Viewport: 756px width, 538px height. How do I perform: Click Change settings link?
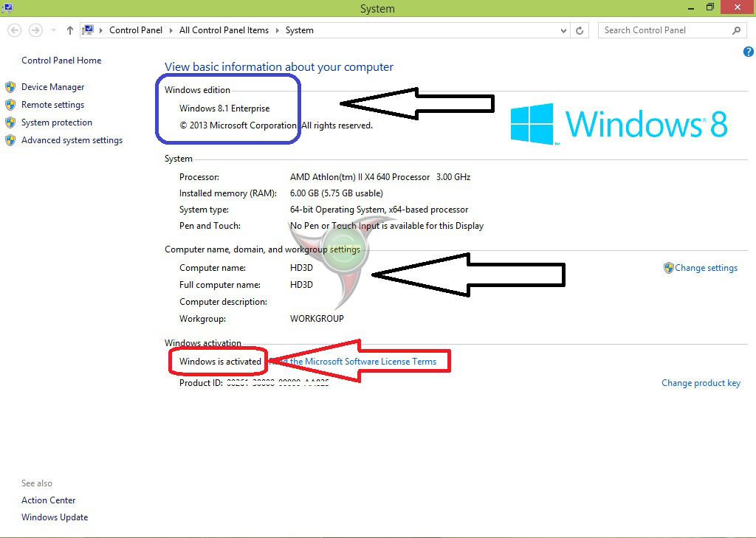point(706,268)
